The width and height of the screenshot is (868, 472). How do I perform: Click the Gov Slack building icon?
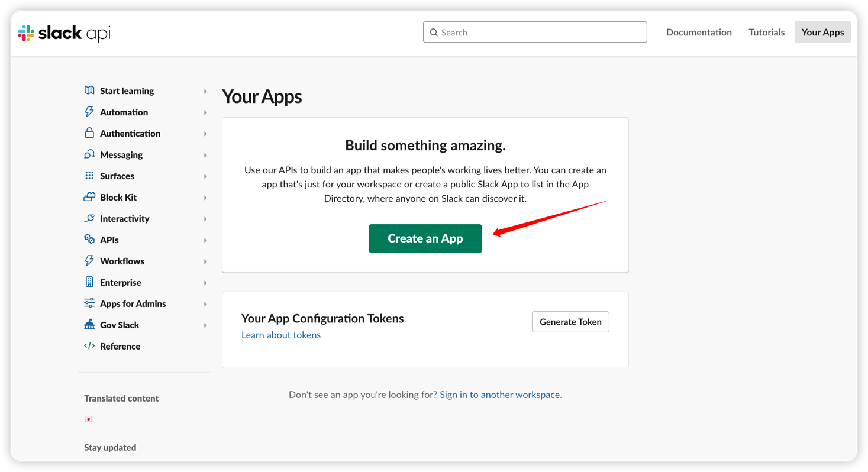click(89, 325)
